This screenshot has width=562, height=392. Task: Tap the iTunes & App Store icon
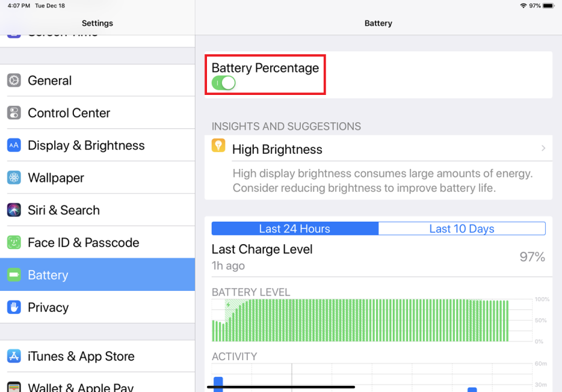[14, 356]
